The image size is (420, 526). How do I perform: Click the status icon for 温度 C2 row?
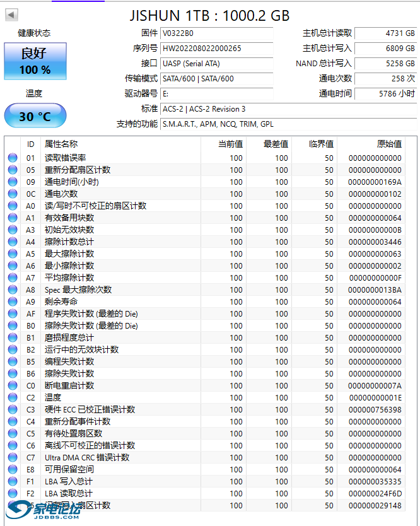[13, 397]
